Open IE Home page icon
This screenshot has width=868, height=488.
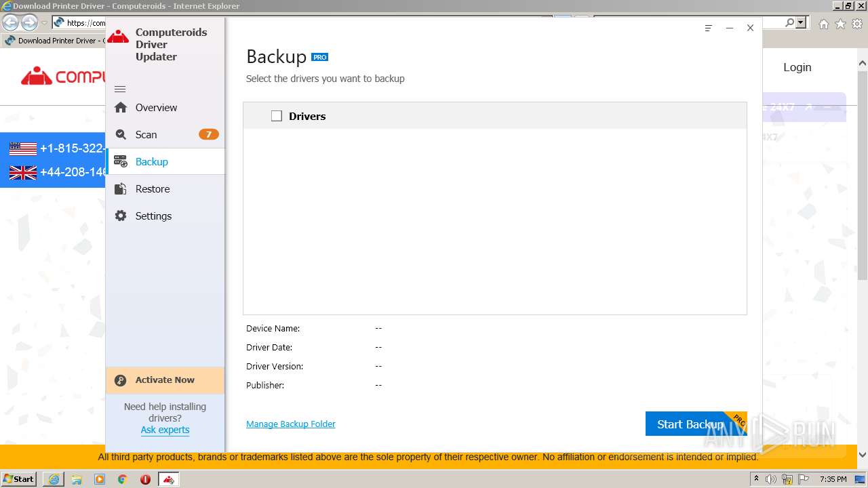(823, 24)
